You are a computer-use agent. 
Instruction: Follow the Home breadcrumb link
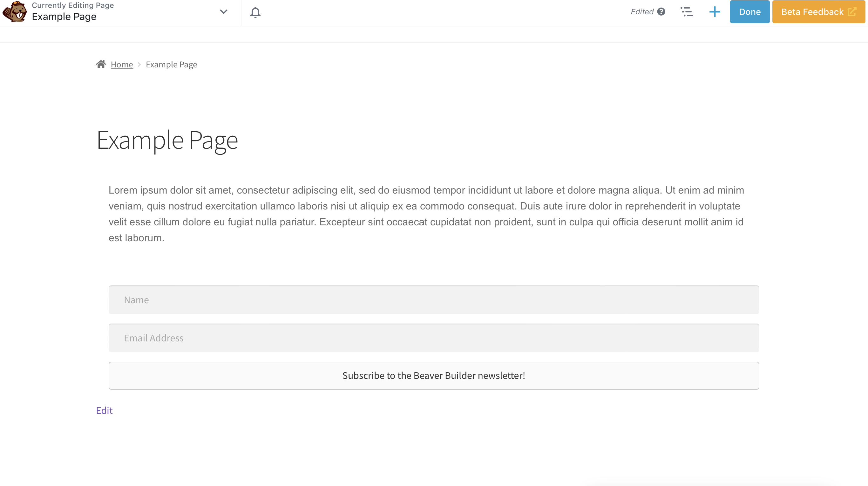point(122,65)
